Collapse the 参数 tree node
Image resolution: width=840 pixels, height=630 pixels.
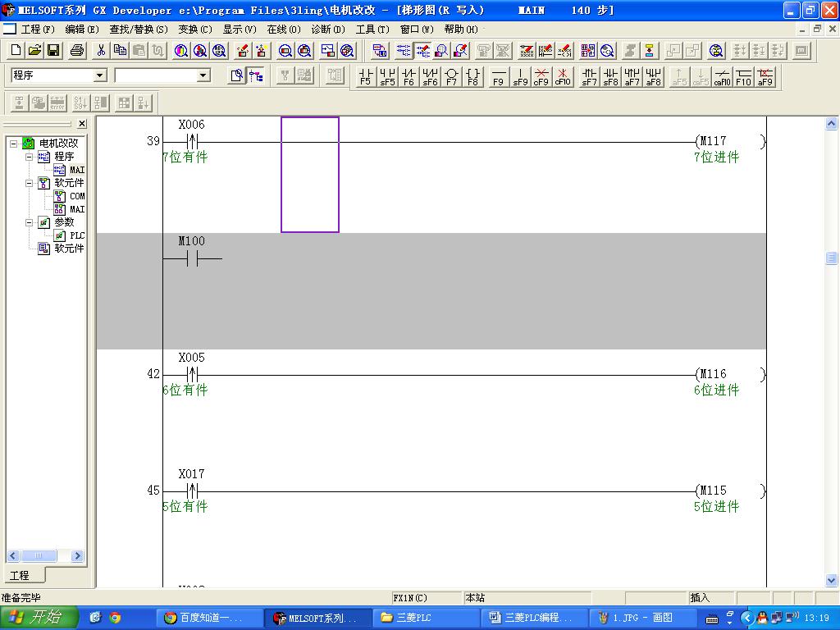coord(30,222)
